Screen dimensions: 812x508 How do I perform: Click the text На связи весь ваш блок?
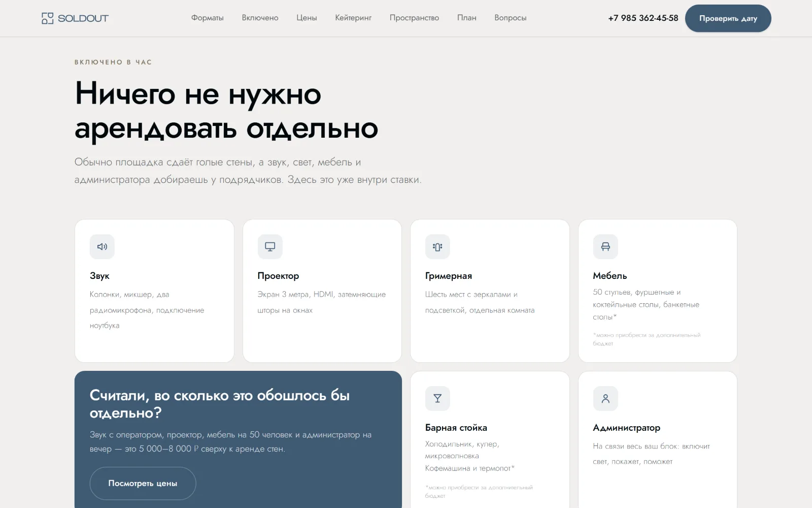tap(636, 447)
